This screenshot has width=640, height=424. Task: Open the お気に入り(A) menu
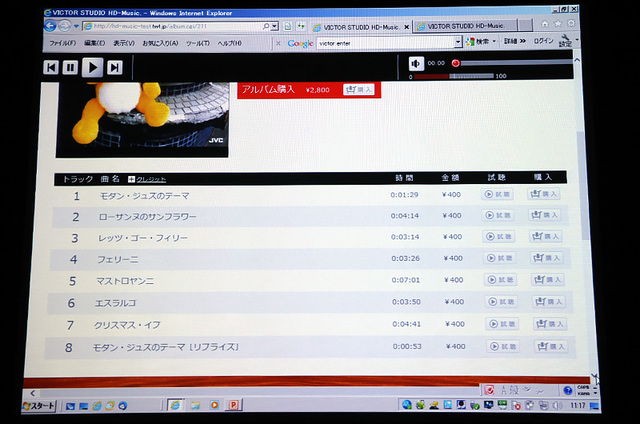pos(160,43)
